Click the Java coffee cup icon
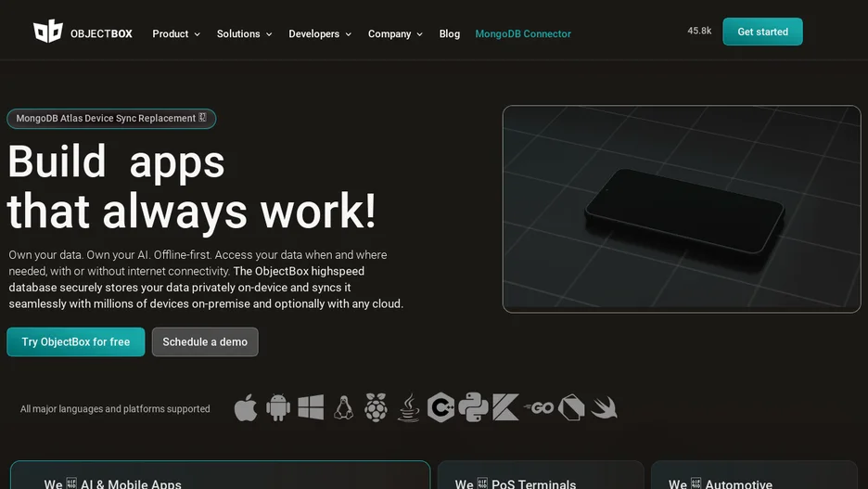The height and width of the screenshot is (489, 868). [409, 408]
